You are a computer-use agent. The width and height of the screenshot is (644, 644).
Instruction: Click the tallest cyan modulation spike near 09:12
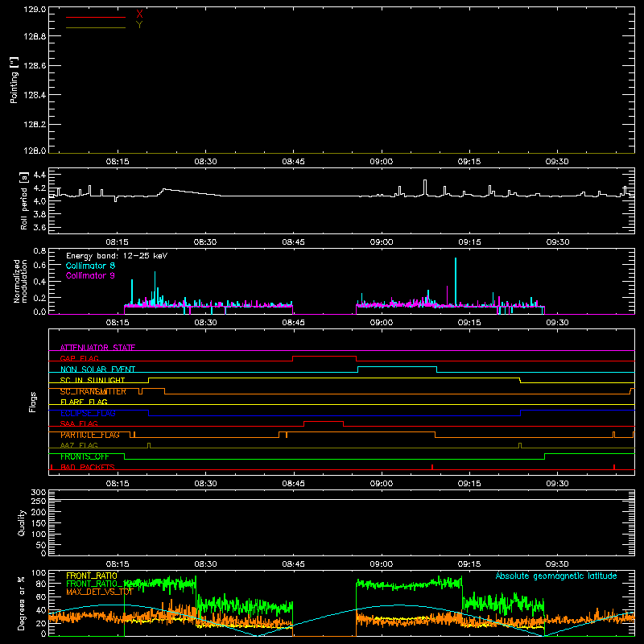point(456,282)
